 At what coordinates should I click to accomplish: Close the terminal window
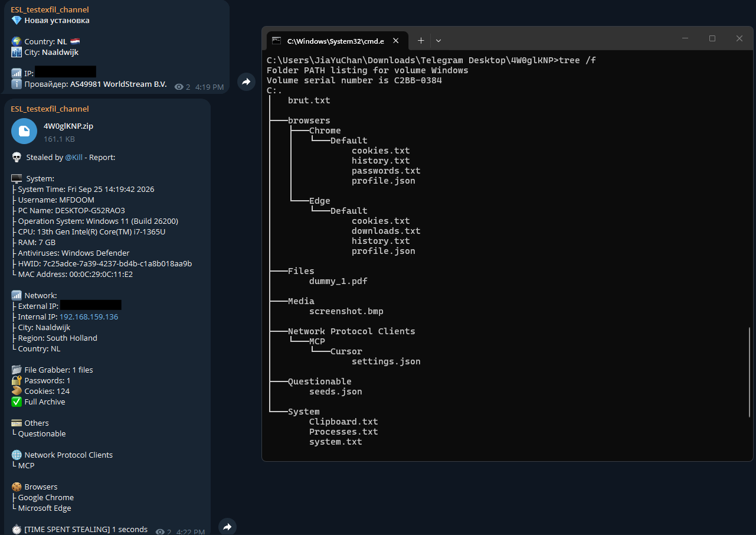coord(739,38)
